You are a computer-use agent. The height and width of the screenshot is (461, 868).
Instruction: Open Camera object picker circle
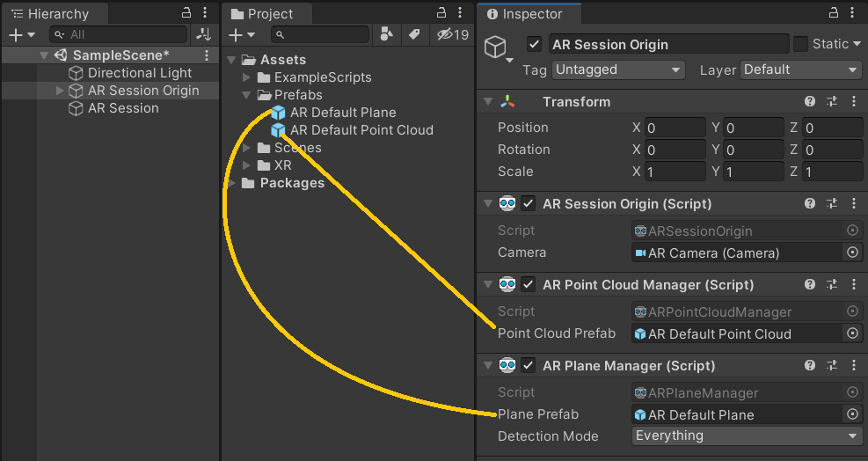(852, 252)
